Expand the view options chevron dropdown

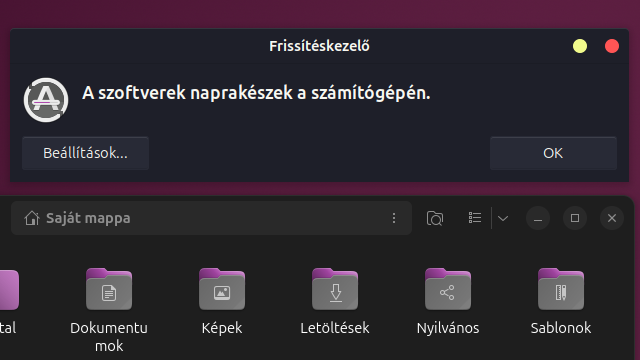[x=503, y=218]
